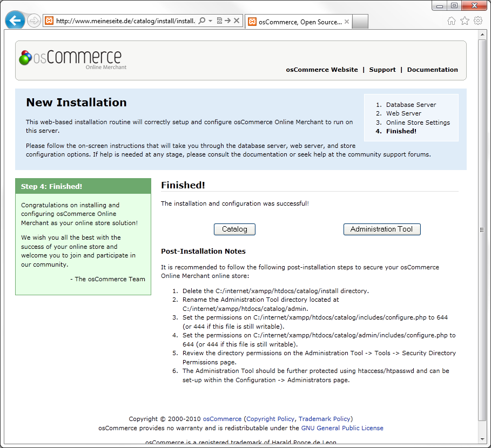Click the bold "Finished!" step in the list
The image size is (491, 448).
(x=401, y=131)
